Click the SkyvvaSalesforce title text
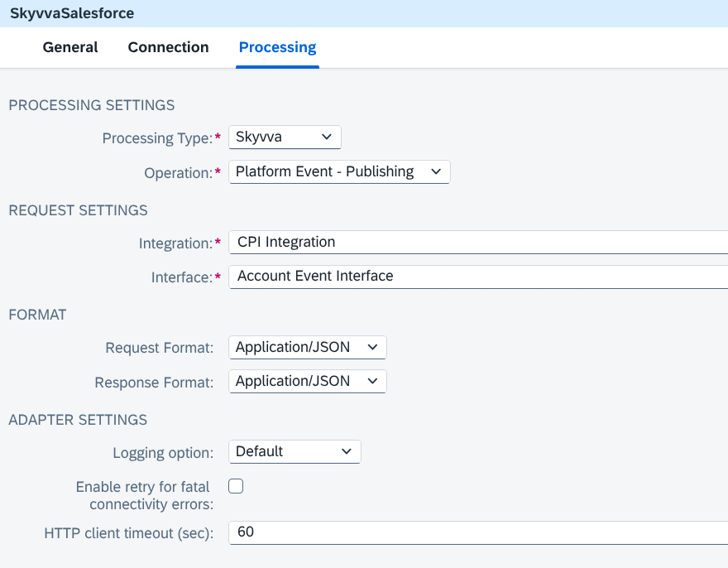Screen dimensions: 728x568 pos(72,13)
